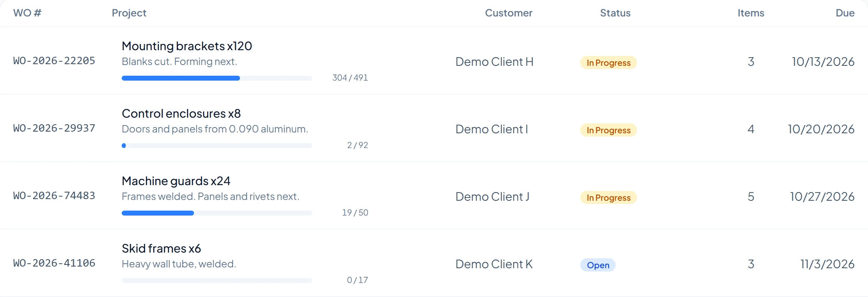Click In Progress badge for Machine guards
868x297 pixels.
[609, 197]
